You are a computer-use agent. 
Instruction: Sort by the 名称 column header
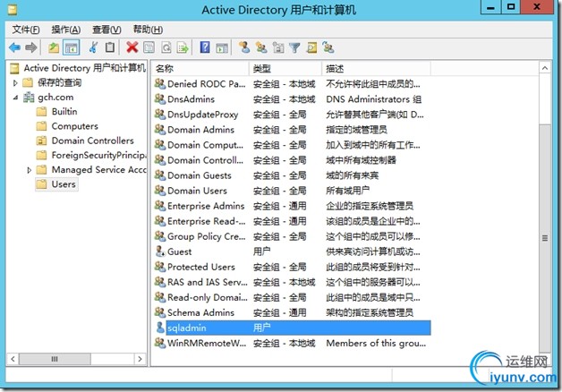pyautogui.click(x=200, y=68)
